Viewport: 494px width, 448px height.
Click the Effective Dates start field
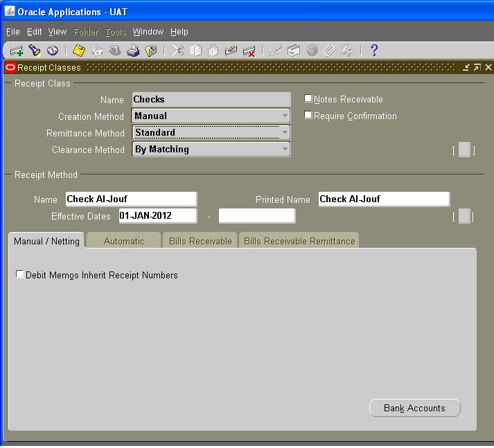coord(158,215)
